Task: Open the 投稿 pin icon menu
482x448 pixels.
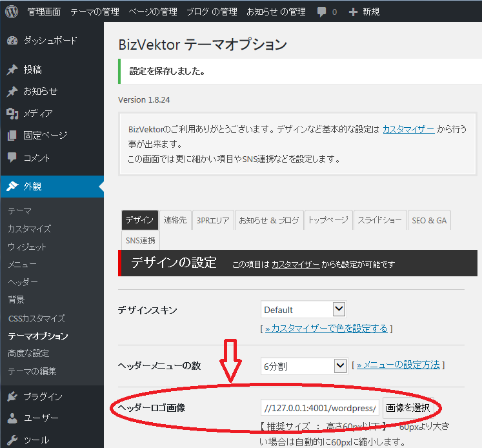Action: [12, 70]
